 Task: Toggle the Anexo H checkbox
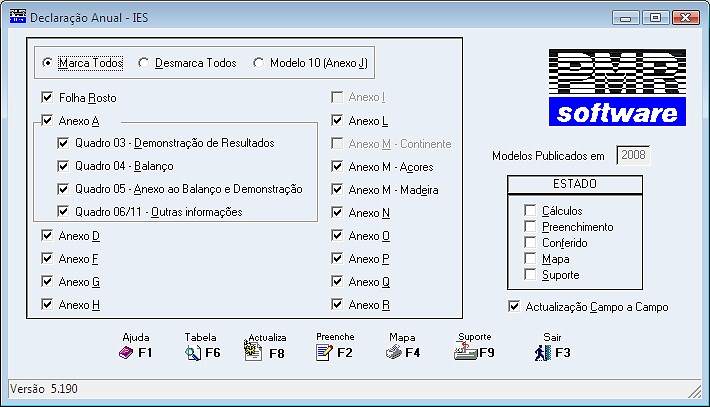(x=47, y=304)
